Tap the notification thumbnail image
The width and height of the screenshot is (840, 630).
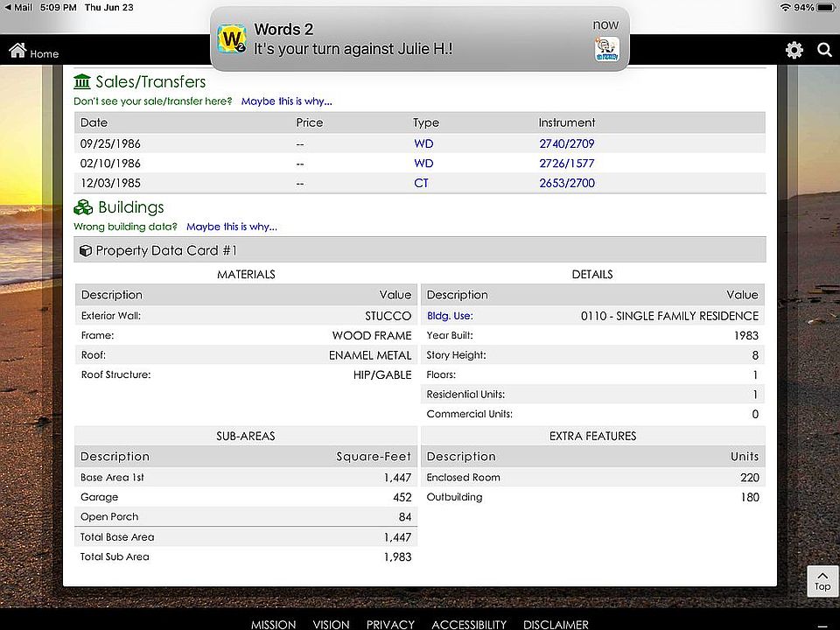[607, 49]
